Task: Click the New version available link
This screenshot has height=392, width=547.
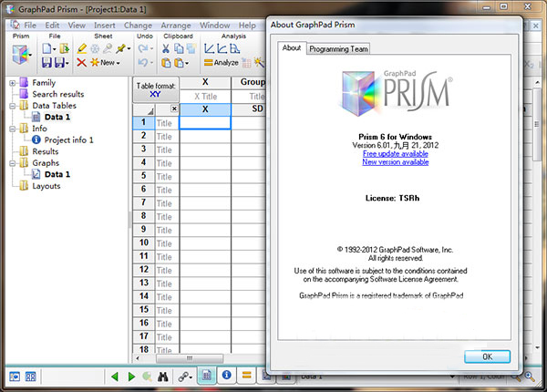Action: click(x=396, y=162)
